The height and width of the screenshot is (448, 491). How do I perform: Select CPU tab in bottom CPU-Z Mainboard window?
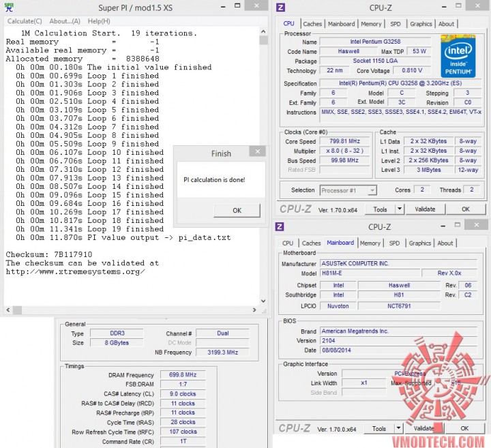[x=288, y=243]
